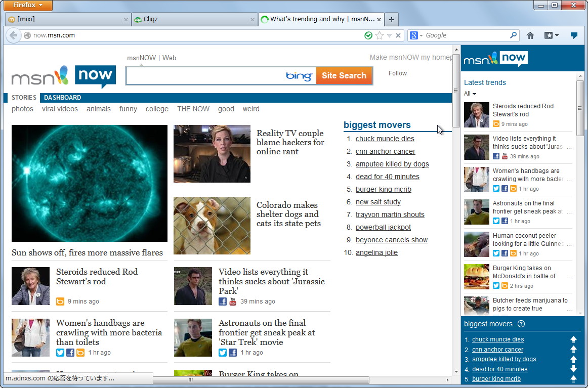Image resolution: width=588 pixels, height=388 pixels.
Task: Open the bookmarks menu toolbar icon
Action: [x=551, y=35]
